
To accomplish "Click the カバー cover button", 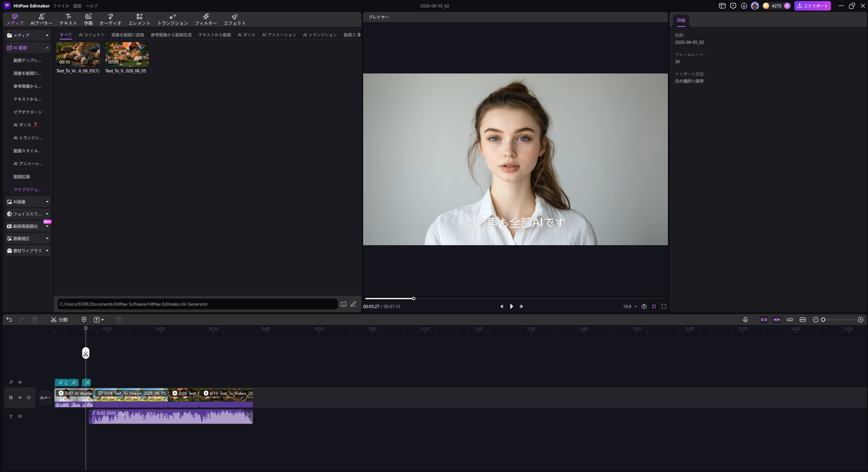I will 45,398.
